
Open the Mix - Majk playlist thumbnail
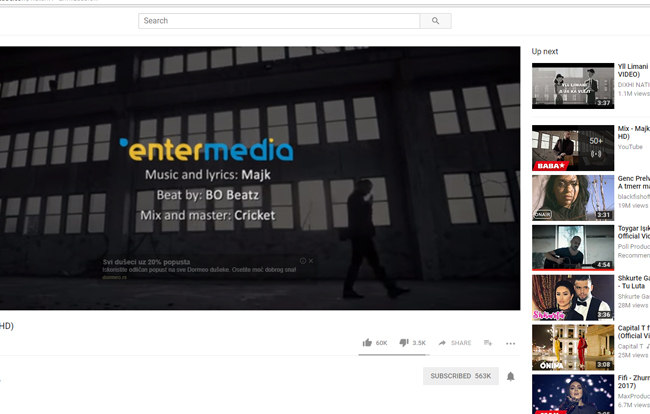click(x=573, y=148)
